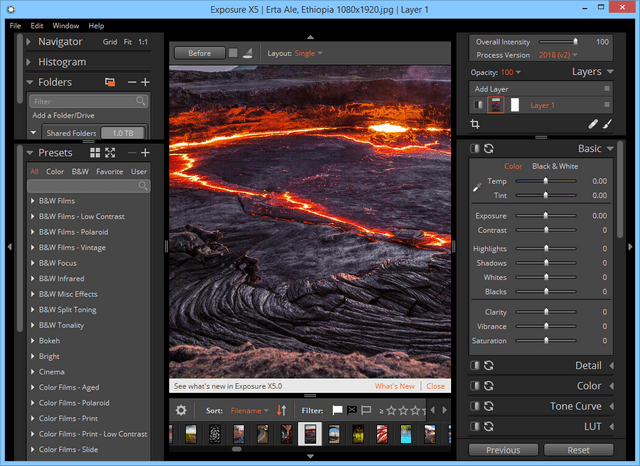
Task: Click the Before button
Action: click(199, 53)
